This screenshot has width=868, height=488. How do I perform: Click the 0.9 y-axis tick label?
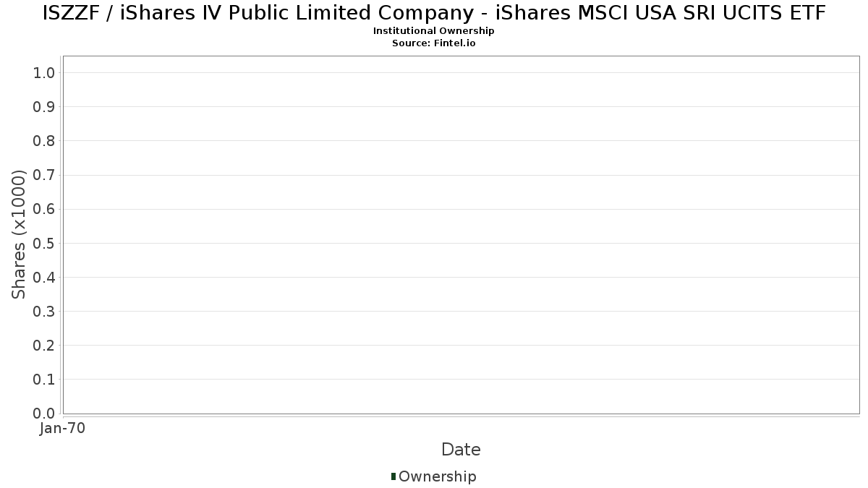pyautogui.click(x=44, y=106)
